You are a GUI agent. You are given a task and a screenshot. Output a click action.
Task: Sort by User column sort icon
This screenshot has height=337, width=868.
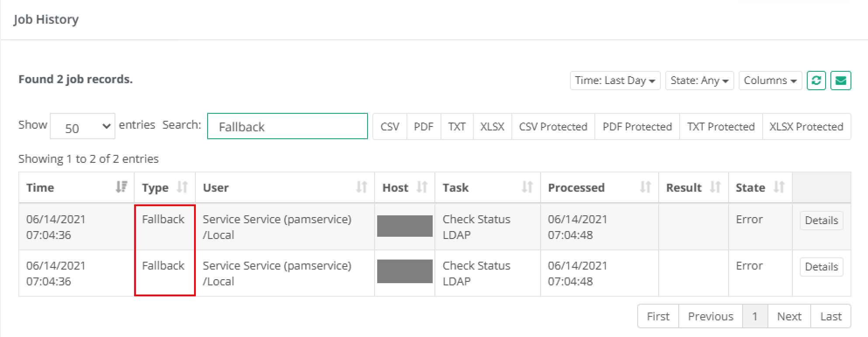tap(361, 187)
